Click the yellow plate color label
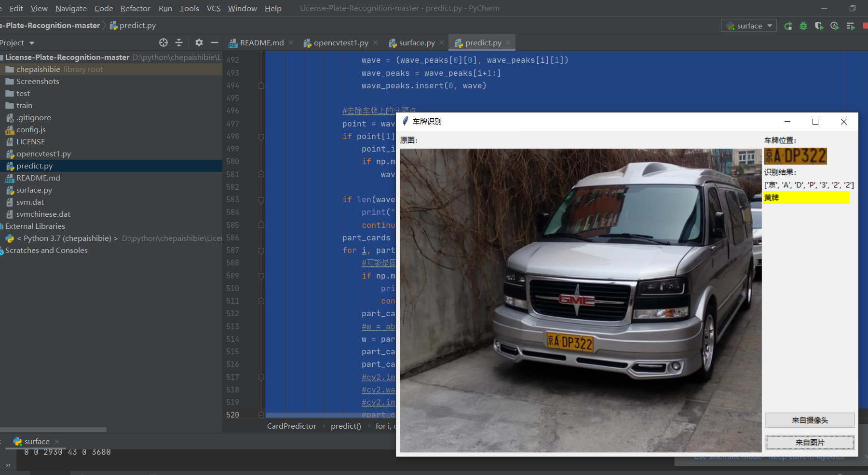The image size is (868, 475). coord(806,197)
